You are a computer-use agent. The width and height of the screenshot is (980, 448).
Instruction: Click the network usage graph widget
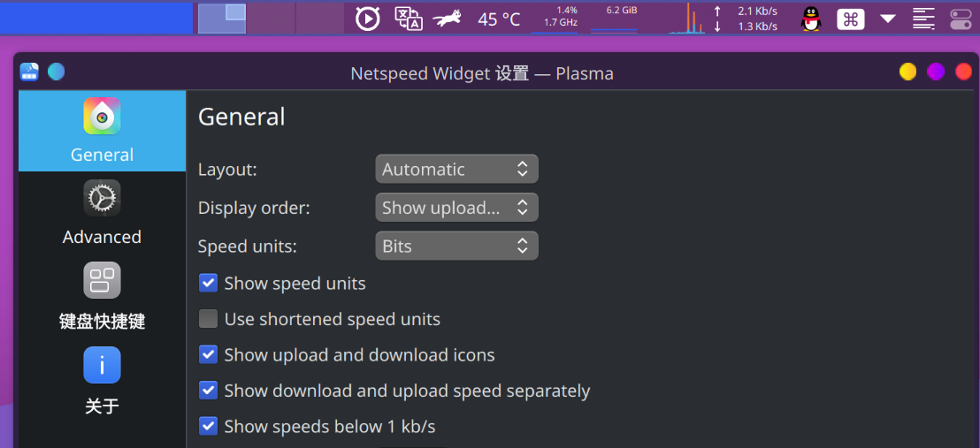[687, 19]
